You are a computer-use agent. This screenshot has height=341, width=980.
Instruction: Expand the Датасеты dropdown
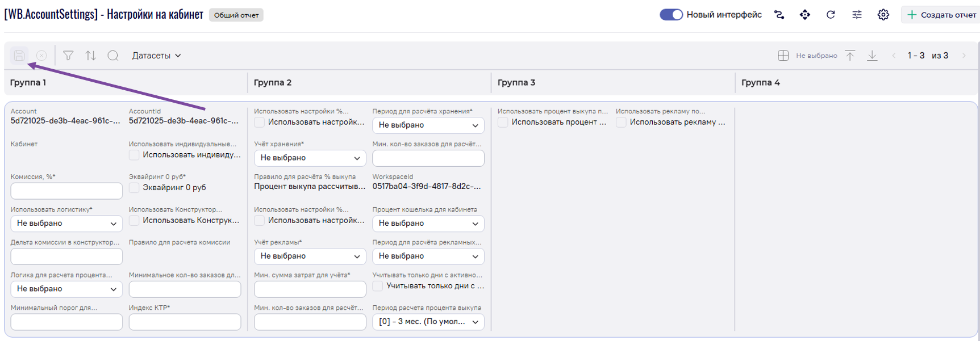tap(156, 56)
